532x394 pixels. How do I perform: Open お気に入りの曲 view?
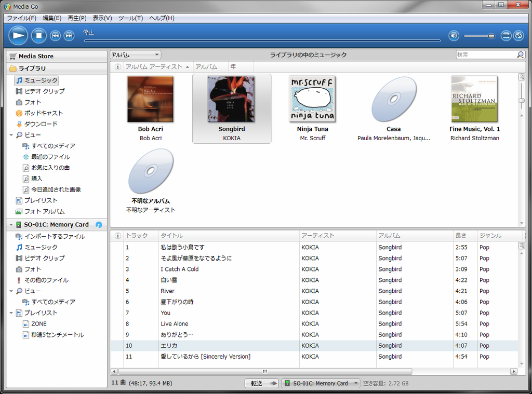point(46,168)
